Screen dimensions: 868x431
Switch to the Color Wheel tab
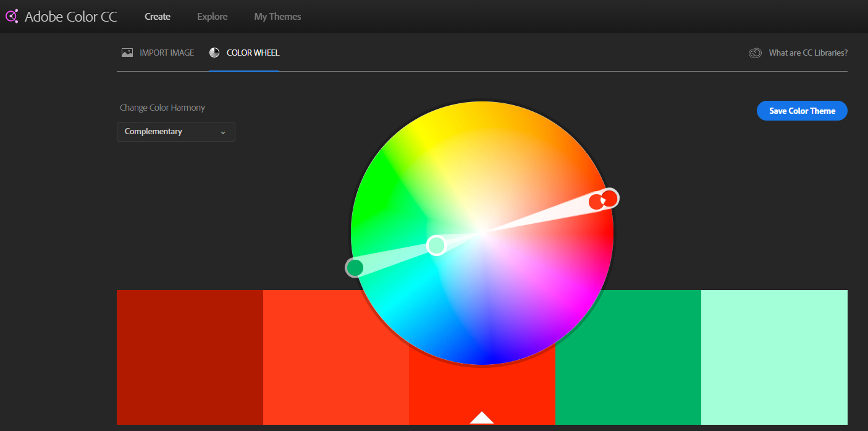pyautogui.click(x=253, y=53)
